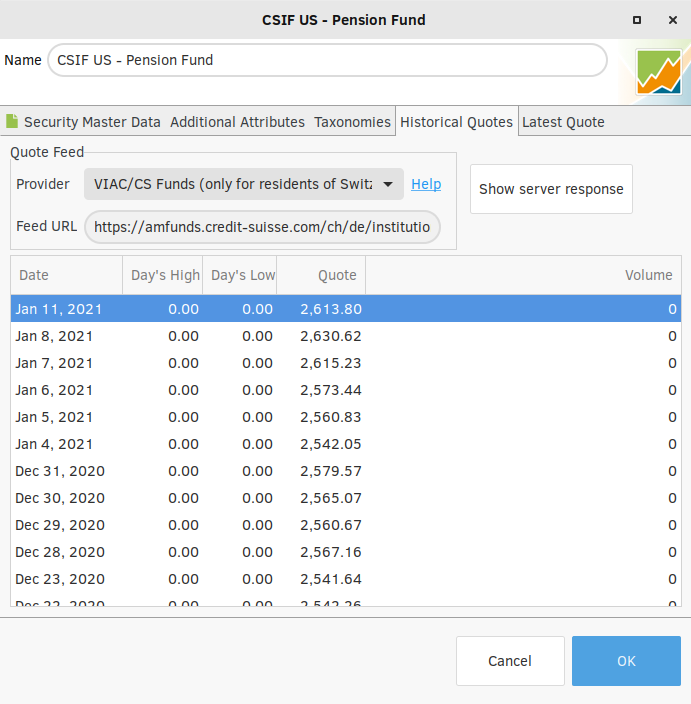Select the Jan 4, 2021 row
The width and height of the screenshot is (691, 704).
346,444
